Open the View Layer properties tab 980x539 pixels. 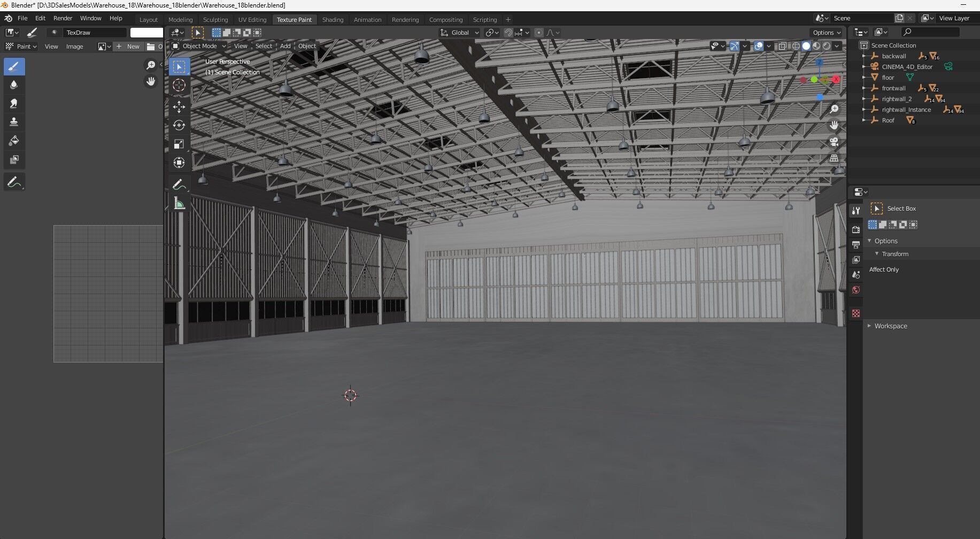[x=856, y=259]
